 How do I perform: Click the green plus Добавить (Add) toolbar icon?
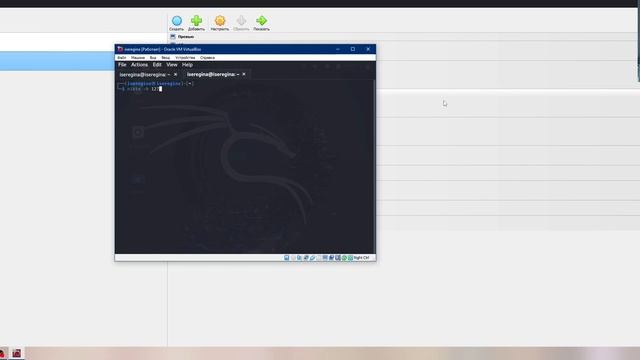196,20
